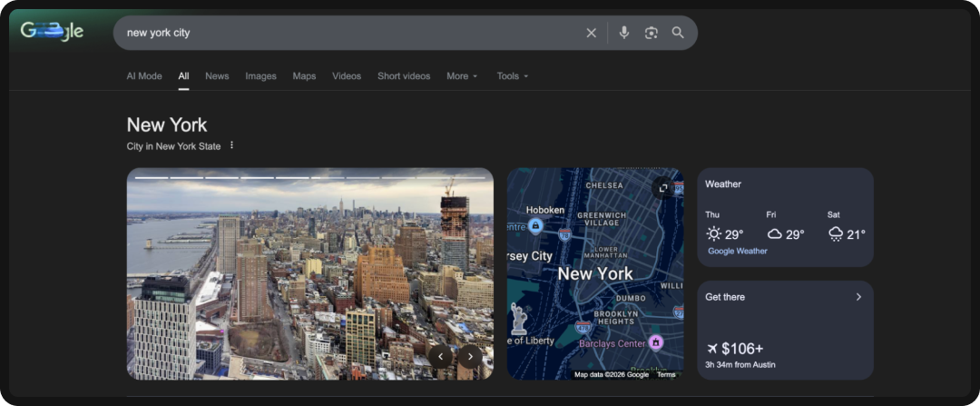Click the Hoboken pin on the map
Viewport: 980px width, 406px height.
click(535, 226)
